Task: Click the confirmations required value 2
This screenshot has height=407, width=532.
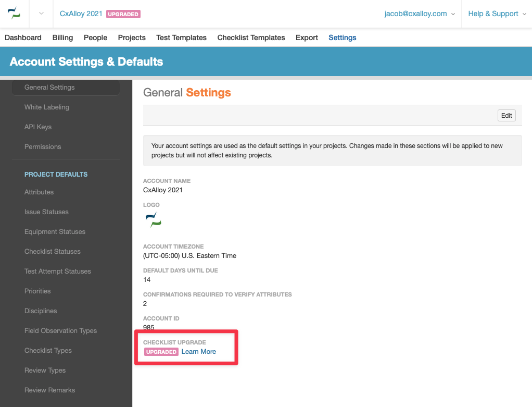Action: pyautogui.click(x=145, y=303)
